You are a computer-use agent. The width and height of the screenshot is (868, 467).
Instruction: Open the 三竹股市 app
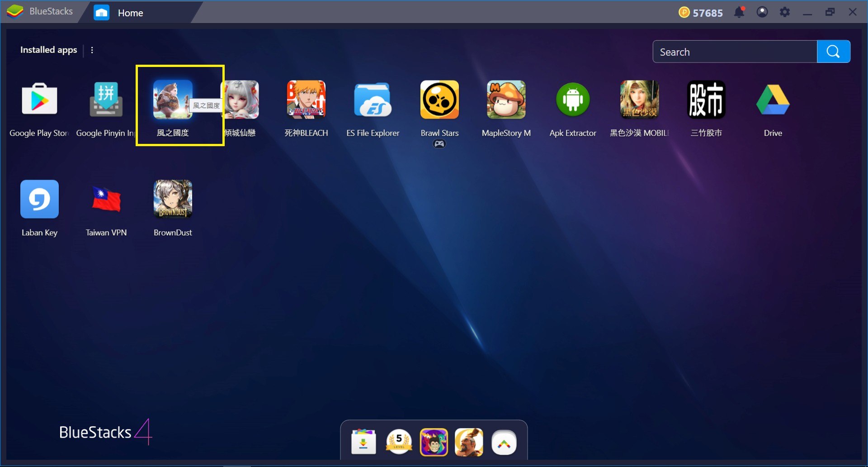pos(706,99)
